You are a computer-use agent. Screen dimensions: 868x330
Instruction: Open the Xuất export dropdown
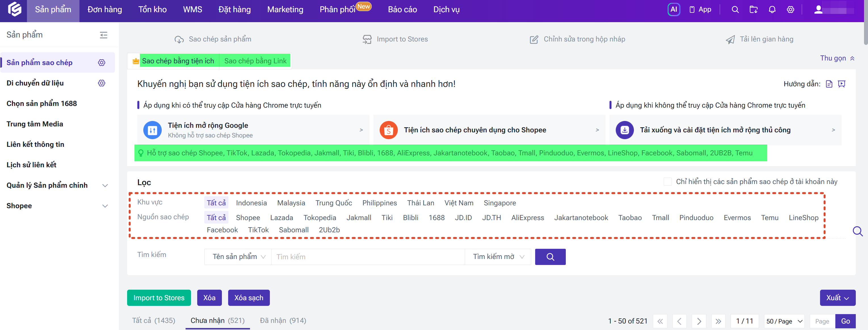(x=837, y=298)
